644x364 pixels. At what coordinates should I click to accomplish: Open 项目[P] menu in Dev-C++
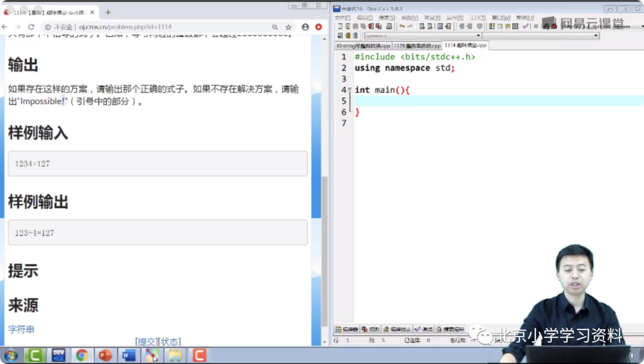pyautogui.click(x=432, y=18)
